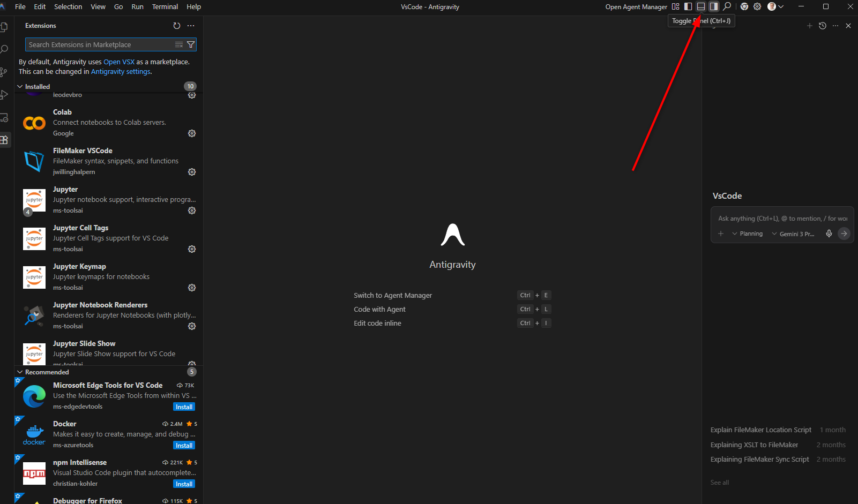Collapse the Installed extensions section
Image resolution: width=858 pixels, height=504 pixels.
click(x=20, y=86)
